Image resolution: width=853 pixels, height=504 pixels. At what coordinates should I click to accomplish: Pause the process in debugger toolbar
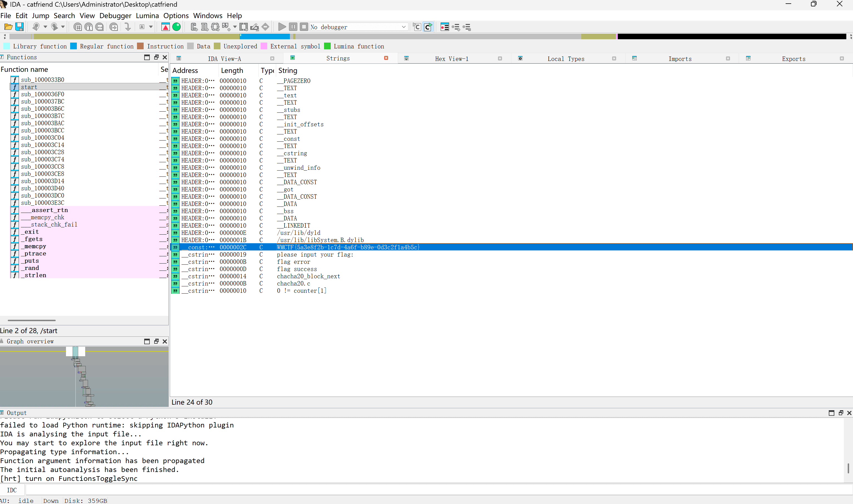(293, 27)
